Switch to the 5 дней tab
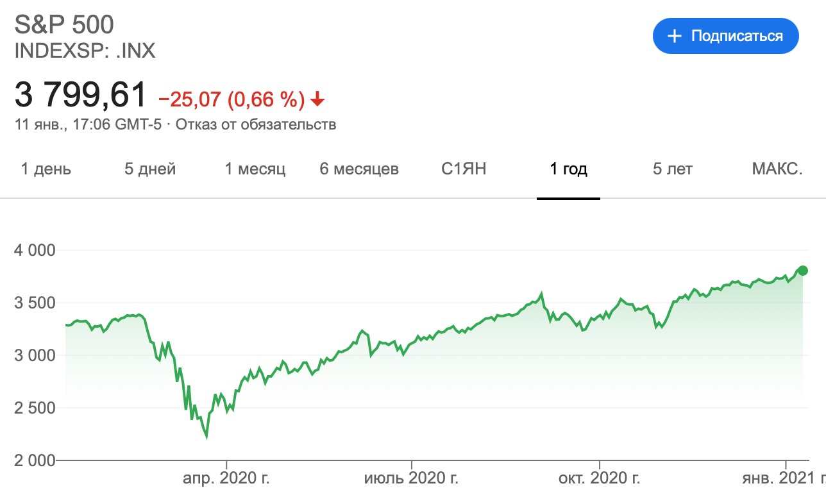This screenshot has width=826, height=504. (150, 169)
